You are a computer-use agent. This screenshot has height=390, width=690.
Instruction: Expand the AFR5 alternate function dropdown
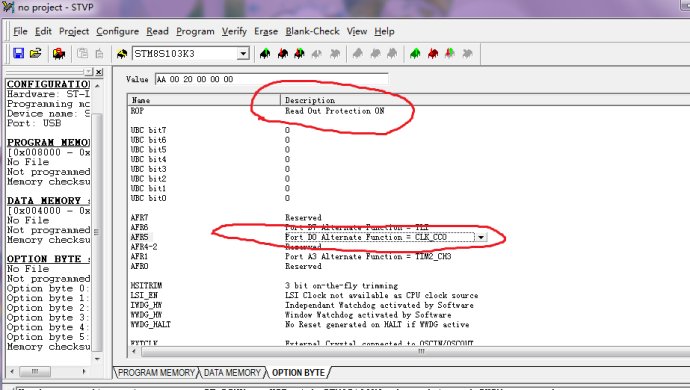[x=481, y=237]
